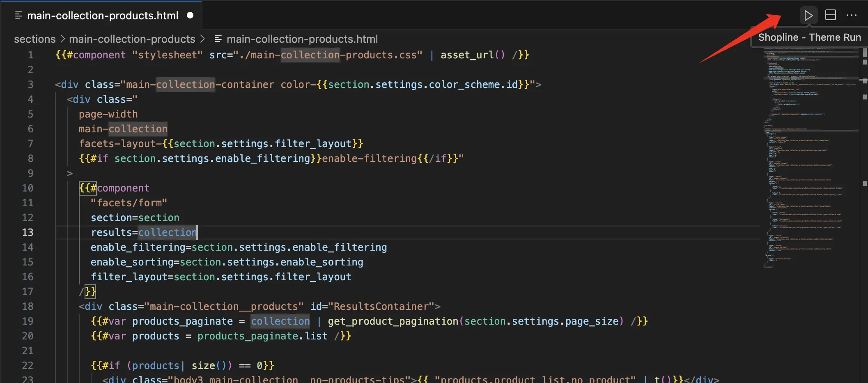
Task: Open the More Actions ellipsis menu
Action: (x=852, y=16)
